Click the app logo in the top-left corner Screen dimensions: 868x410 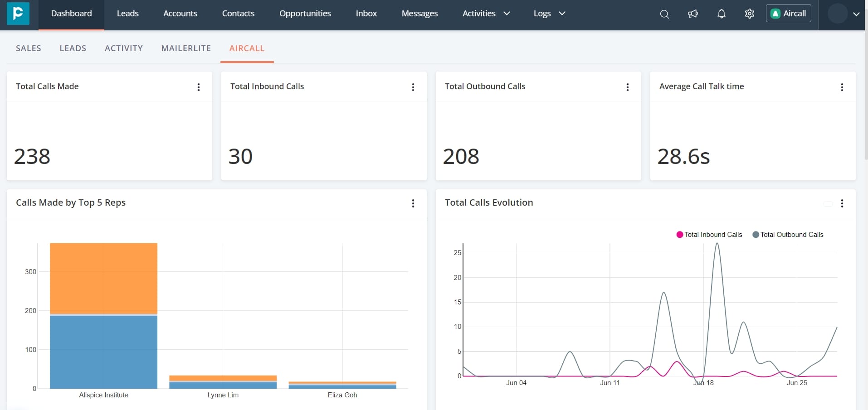click(x=17, y=14)
